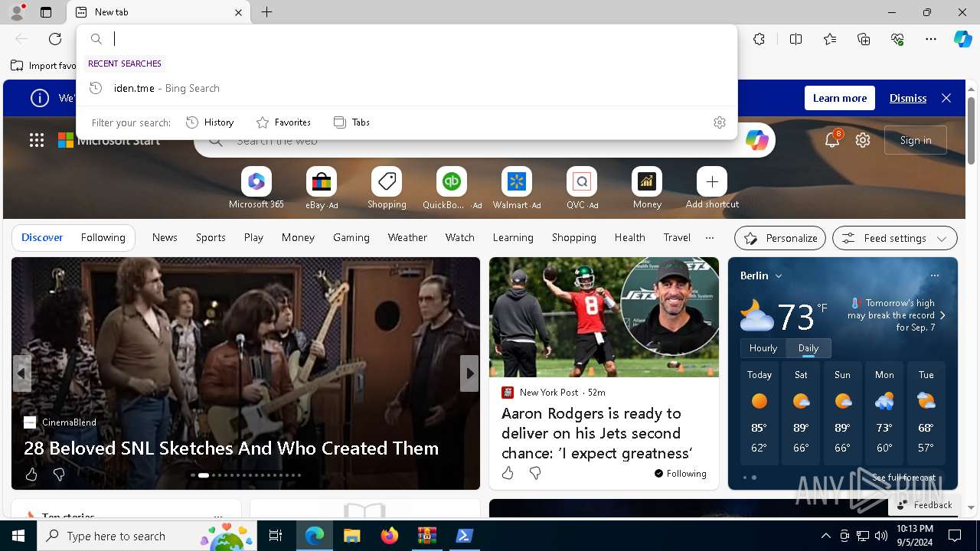980x551 pixels.
Task: Add a new tab
Action: (x=266, y=12)
